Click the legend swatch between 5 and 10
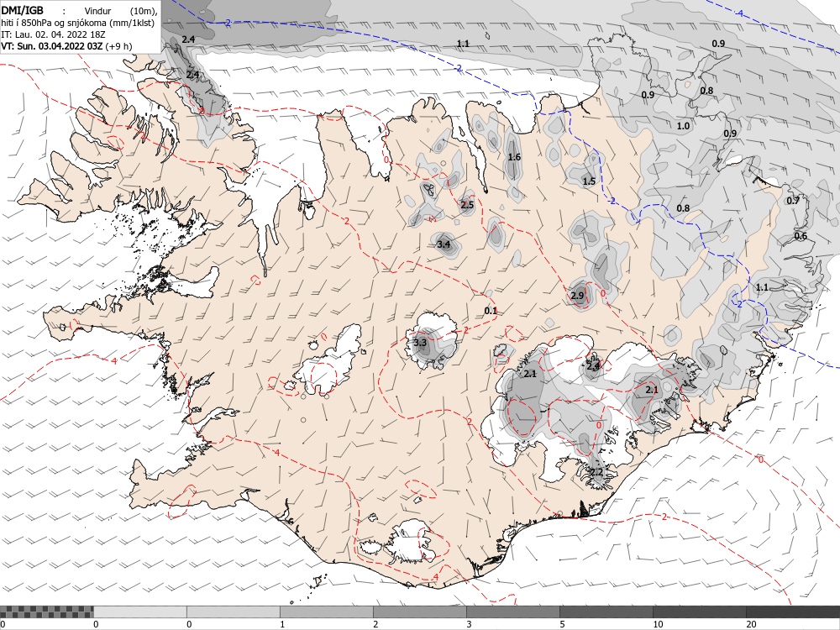840x630 pixels. 606,612
